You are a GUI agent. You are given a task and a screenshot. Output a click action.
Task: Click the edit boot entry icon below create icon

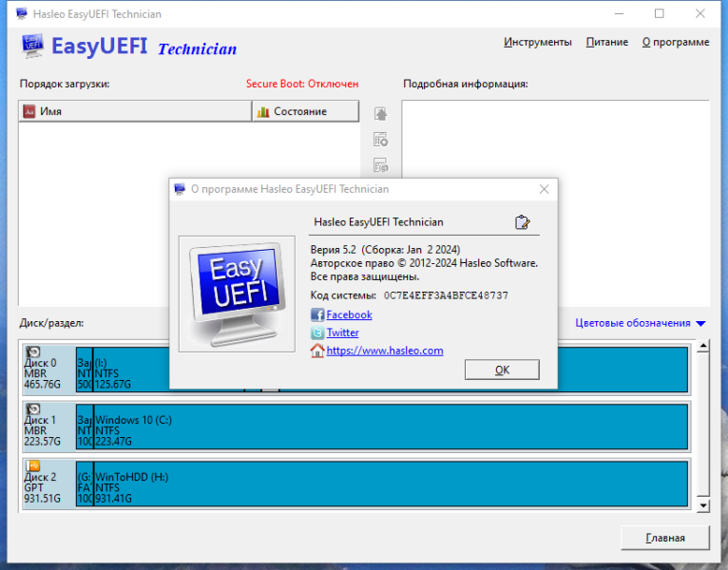click(x=381, y=165)
